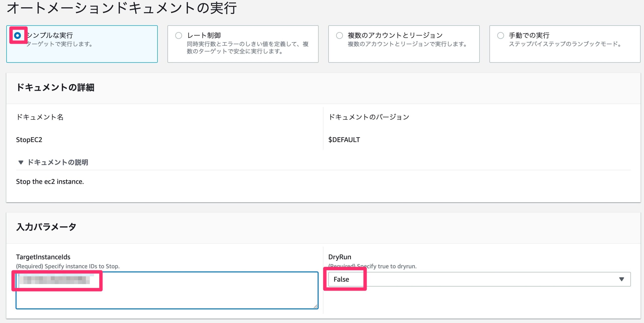Click the textarea resize handle corner

point(315,306)
